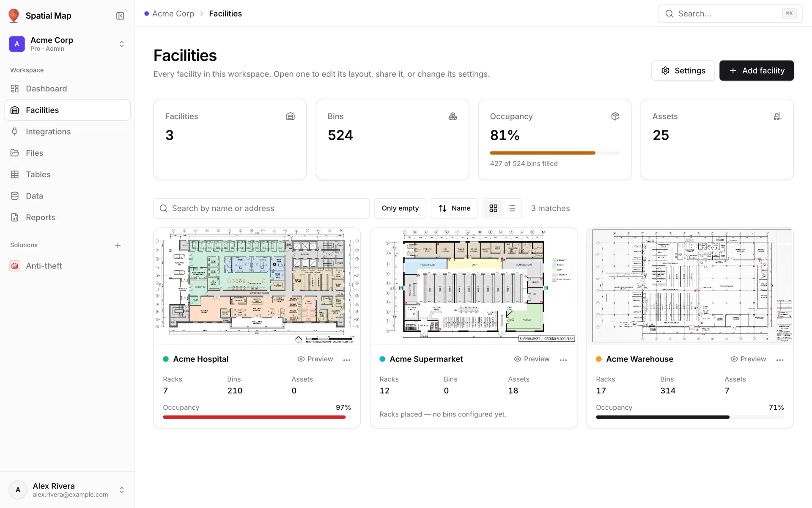Click Acme Warehouse 71% occupancy bar

(x=690, y=417)
